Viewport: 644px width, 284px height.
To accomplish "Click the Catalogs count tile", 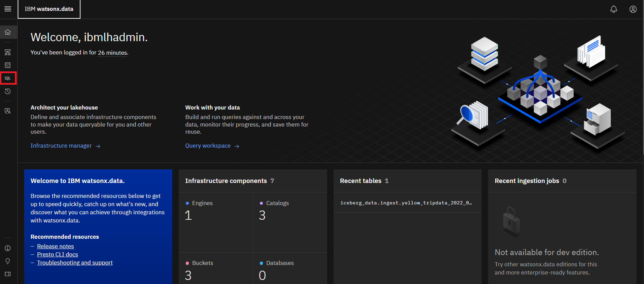I will [290, 222].
